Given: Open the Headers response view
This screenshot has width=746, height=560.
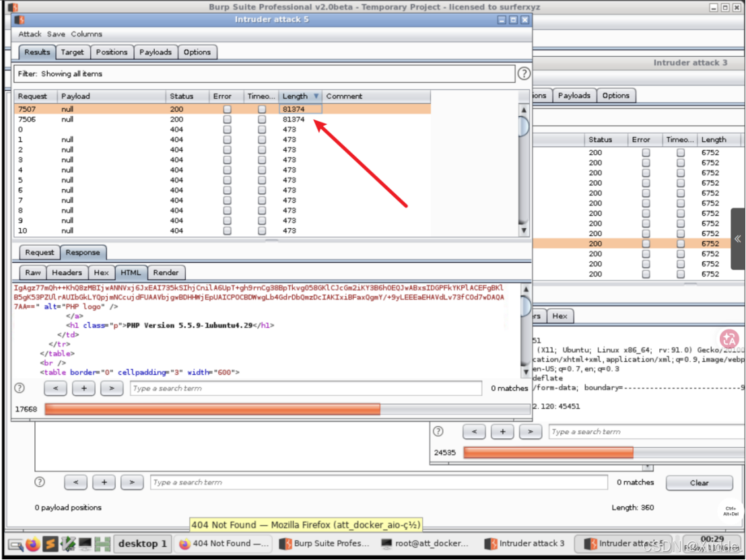Looking at the screenshot, I should pos(67,273).
